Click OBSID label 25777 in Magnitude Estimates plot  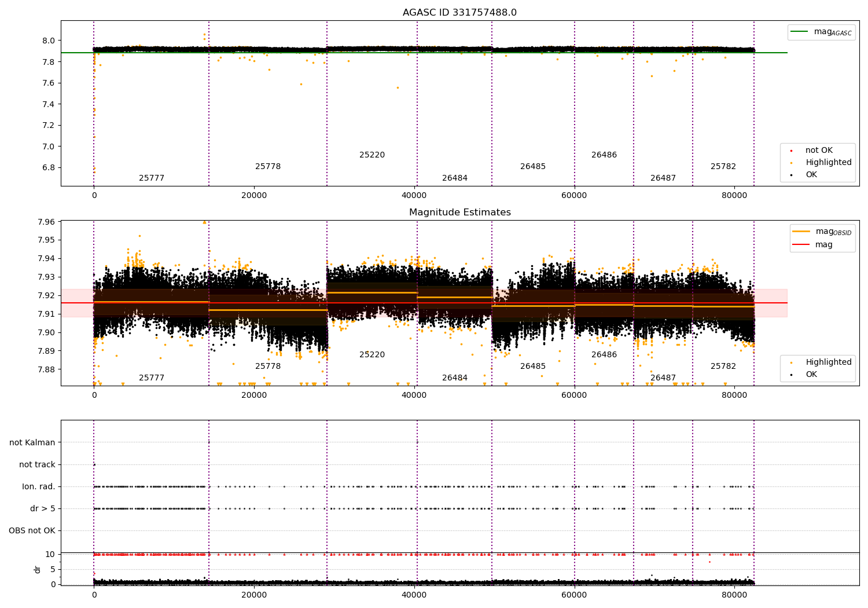coord(152,378)
